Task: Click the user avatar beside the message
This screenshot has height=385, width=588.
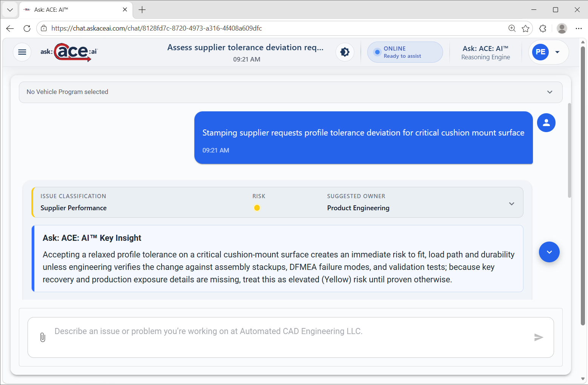Action: pyautogui.click(x=546, y=123)
